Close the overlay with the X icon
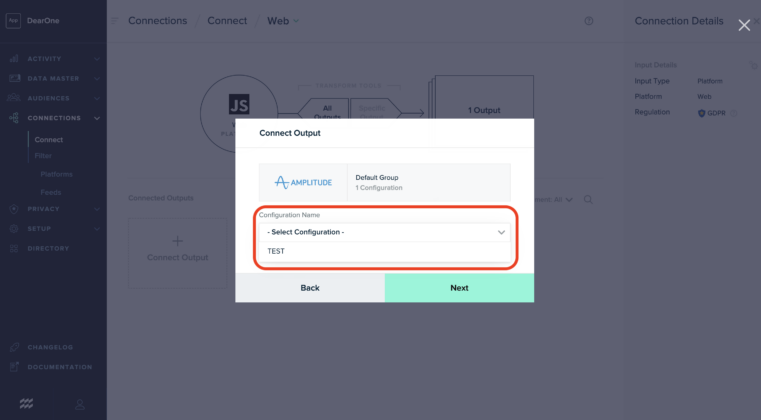Screen dimensions: 761x420 point(744,25)
